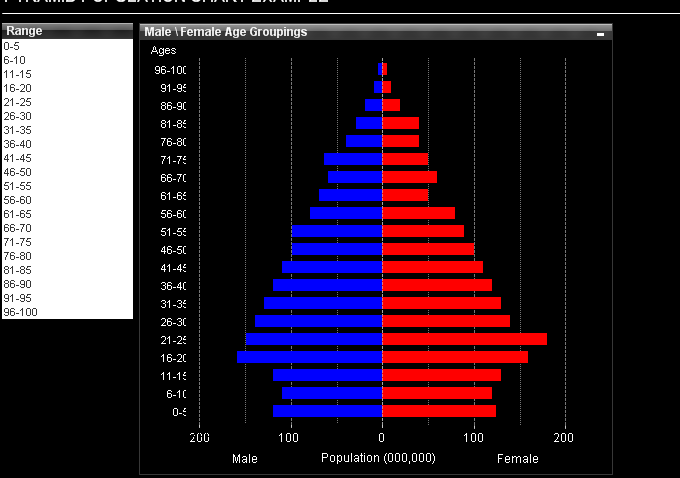Click the 21-25 age label on chart axis
680x478 pixels.
click(173, 340)
